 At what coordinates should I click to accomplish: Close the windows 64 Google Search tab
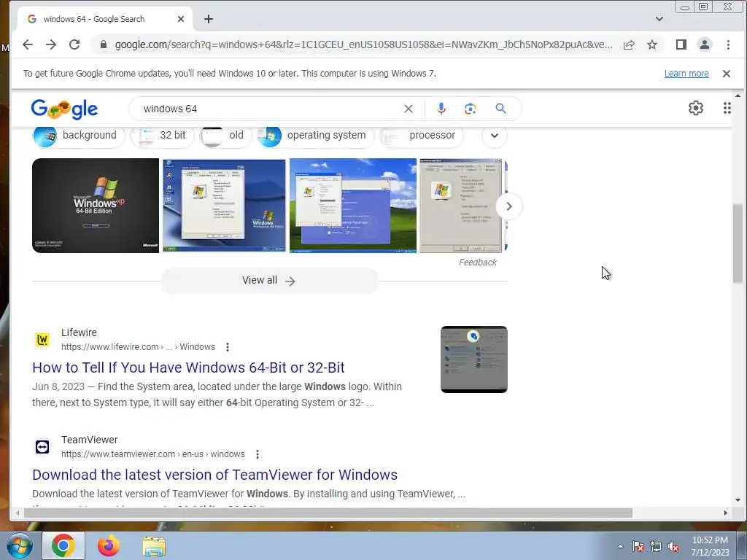[181, 19]
